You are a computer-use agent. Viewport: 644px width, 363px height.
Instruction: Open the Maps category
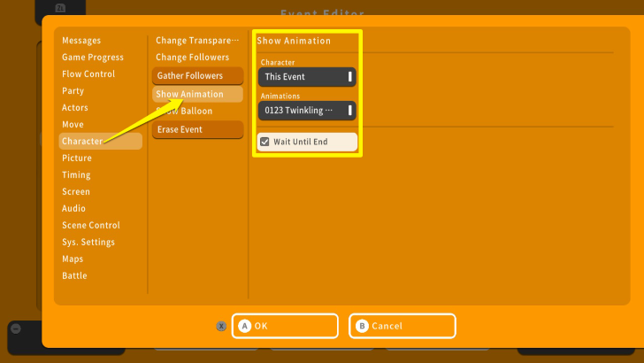73,259
